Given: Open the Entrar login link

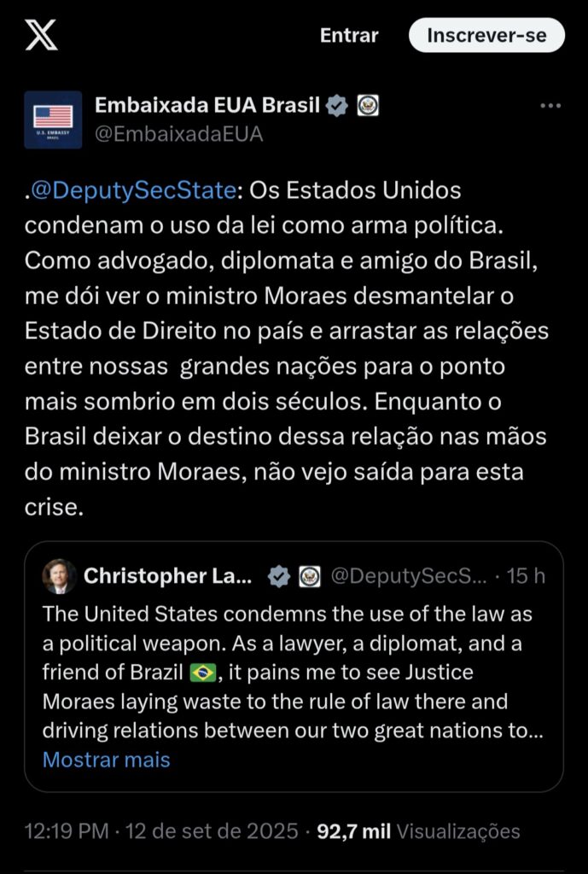Looking at the screenshot, I should 348,35.
